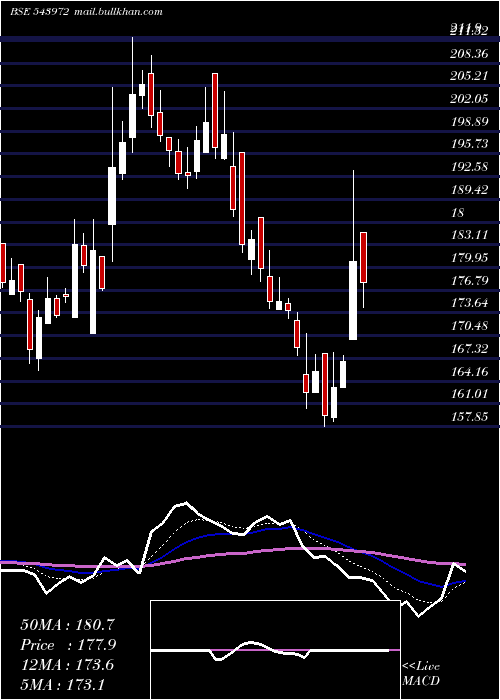500x700 pixels.
Task: Click the 205.21 price axis label
Action: tap(469, 76)
